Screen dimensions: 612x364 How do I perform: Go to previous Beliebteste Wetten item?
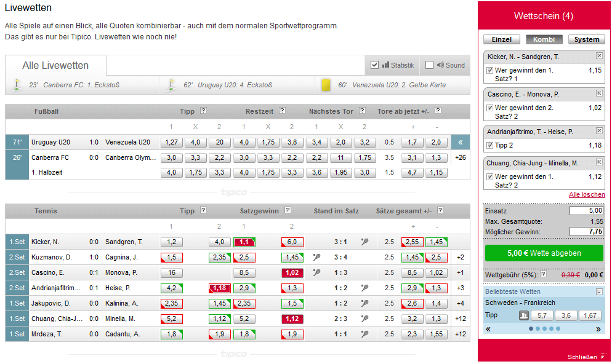point(488,329)
